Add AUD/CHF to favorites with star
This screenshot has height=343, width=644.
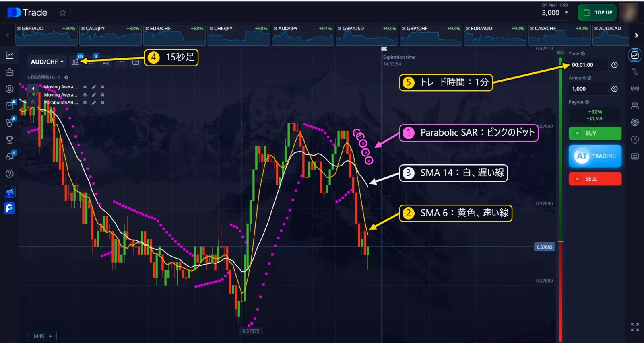coord(62,13)
